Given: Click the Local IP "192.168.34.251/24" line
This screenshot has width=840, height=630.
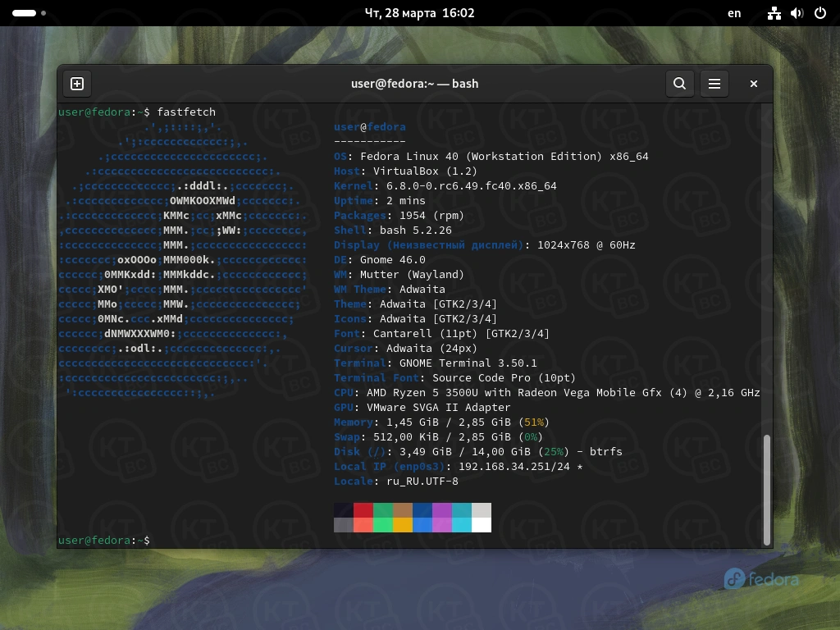Looking at the screenshot, I should coord(458,467).
